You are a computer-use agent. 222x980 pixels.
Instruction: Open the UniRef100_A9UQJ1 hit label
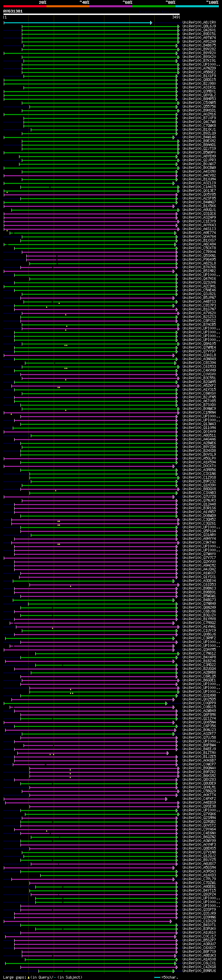(x=199, y=210)
